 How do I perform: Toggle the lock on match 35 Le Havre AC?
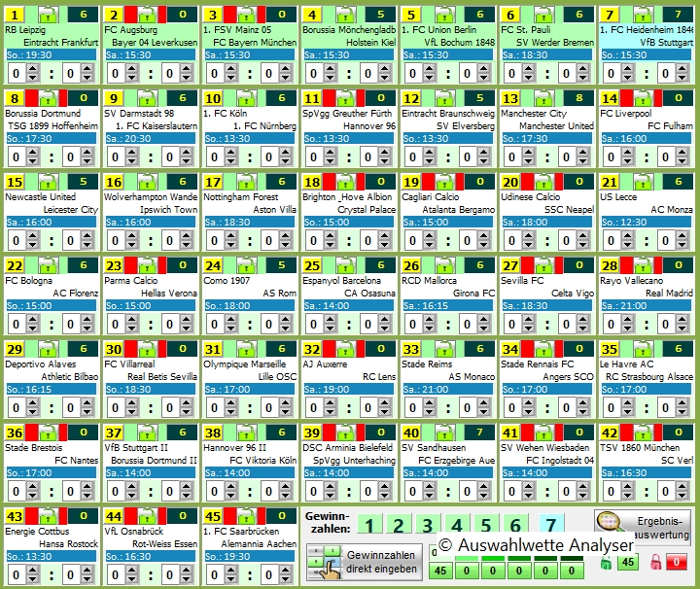click(x=644, y=349)
